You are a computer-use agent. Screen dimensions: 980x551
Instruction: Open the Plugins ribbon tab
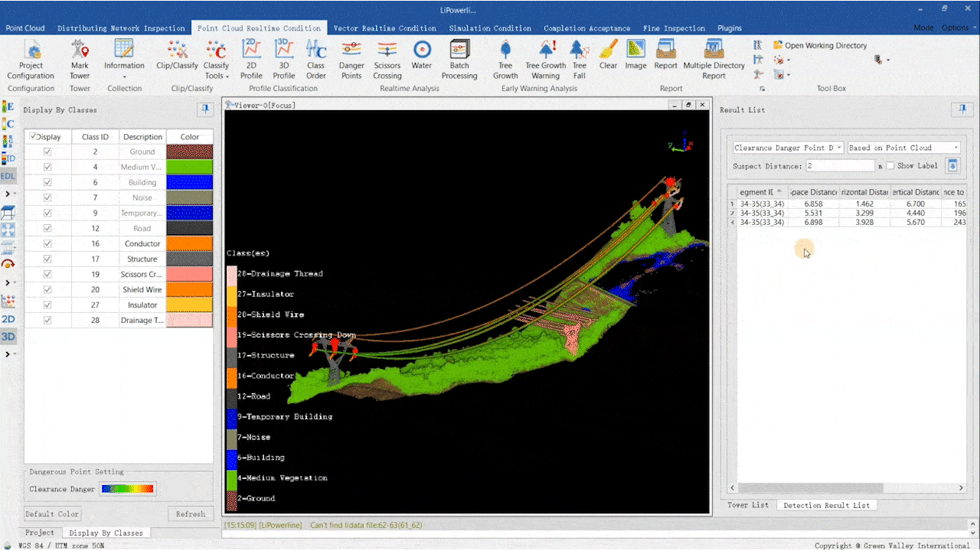730,28
